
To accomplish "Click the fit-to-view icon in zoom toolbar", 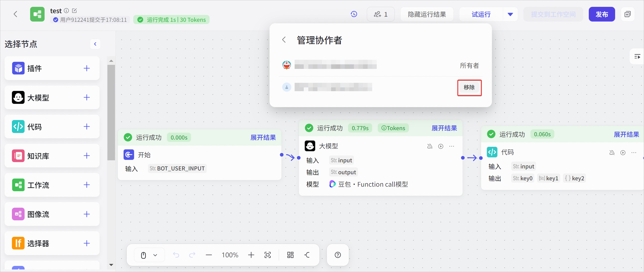I will 268,255.
